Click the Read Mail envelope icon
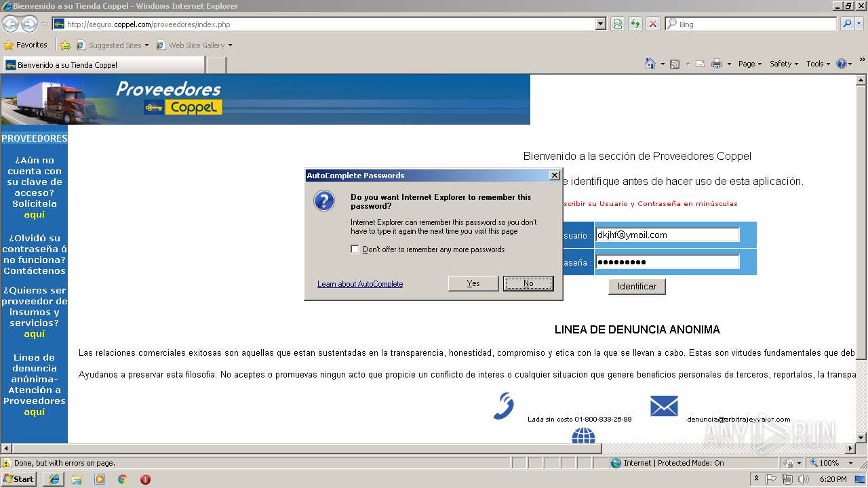 700,64
